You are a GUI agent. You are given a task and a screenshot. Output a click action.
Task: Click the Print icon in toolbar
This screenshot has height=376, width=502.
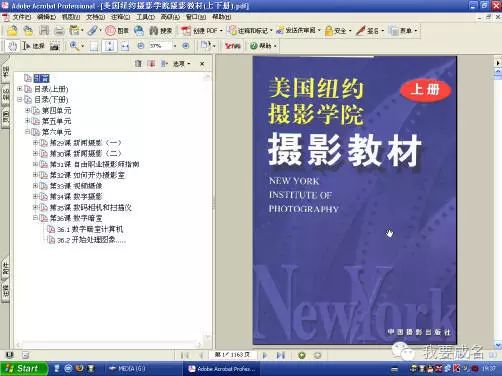pyautogui.click(x=59, y=31)
